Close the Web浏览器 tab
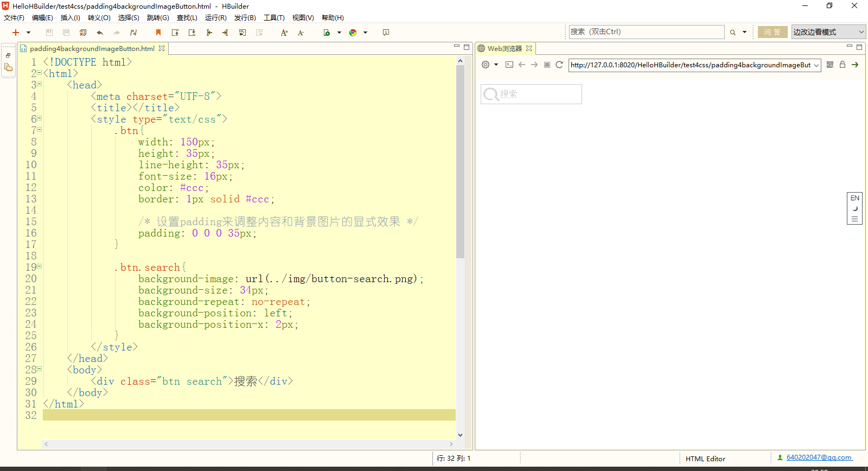 tap(529, 48)
